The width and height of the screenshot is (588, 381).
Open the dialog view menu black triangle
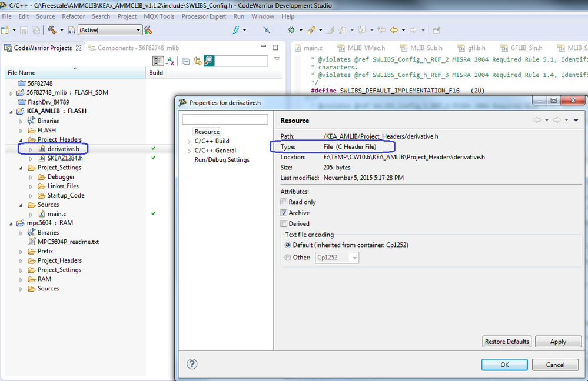point(576,120)
